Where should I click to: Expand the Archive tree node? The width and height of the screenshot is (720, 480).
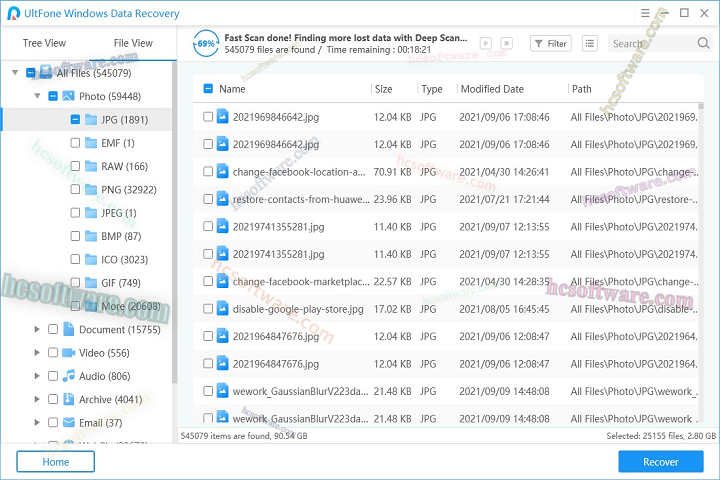point(37,399)
